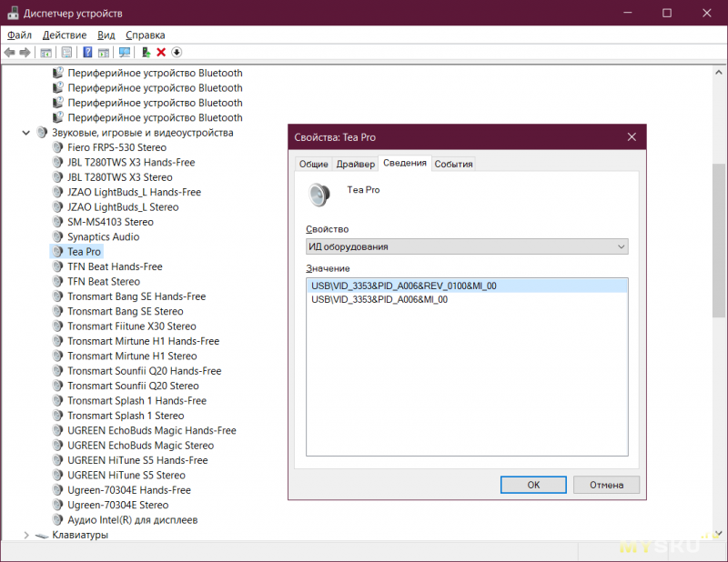
Task: Select the Synaptics Audio device
Action: click(103, 236)
